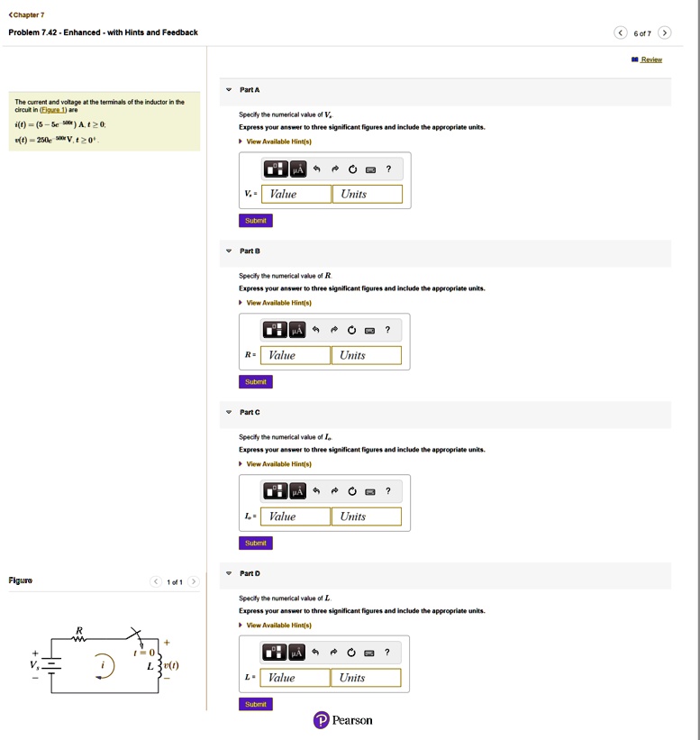The width and height of the screenshot is (700, 740).
Task: Submit the Part C answer
Action: coord(256,543)
